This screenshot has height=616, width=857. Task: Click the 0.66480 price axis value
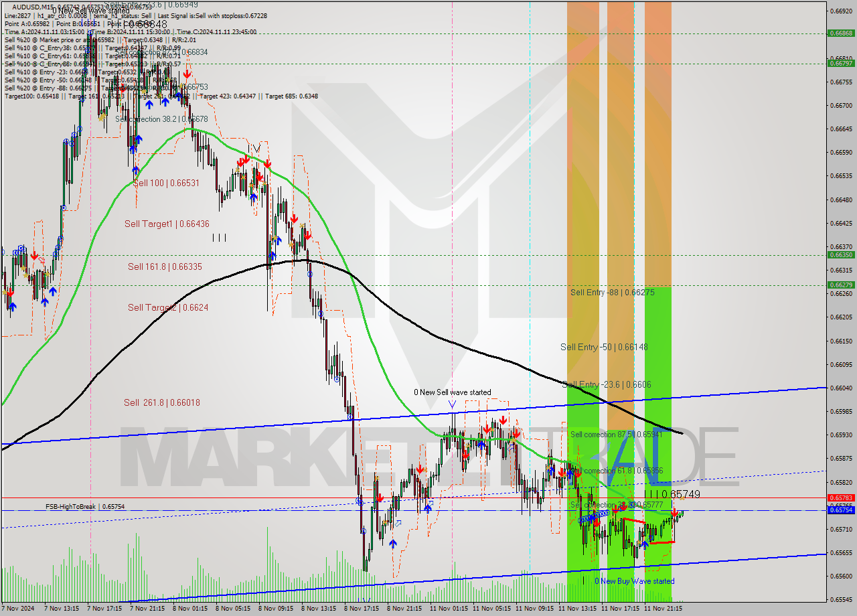841,200
